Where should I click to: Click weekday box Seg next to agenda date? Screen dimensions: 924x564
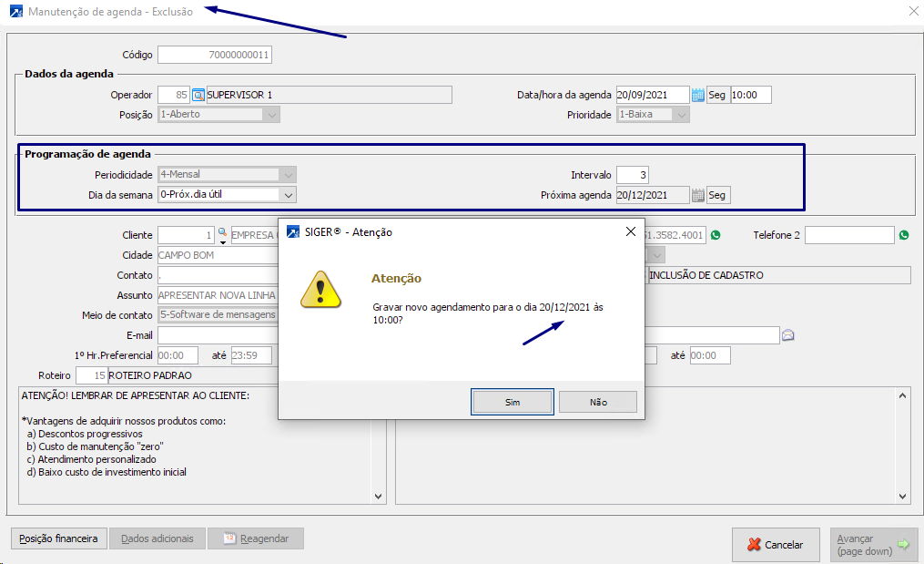(x=717, y=95)
